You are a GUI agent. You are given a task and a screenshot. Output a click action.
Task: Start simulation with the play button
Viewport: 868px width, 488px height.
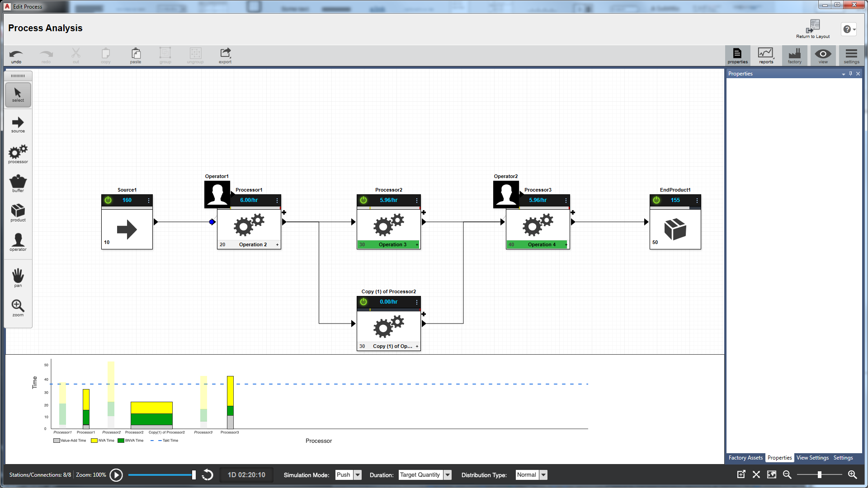pos(116,475)
